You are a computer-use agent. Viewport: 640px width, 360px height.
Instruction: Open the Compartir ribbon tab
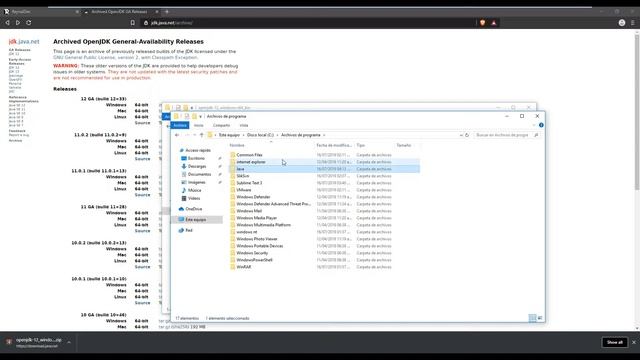(x=221, y=125)
